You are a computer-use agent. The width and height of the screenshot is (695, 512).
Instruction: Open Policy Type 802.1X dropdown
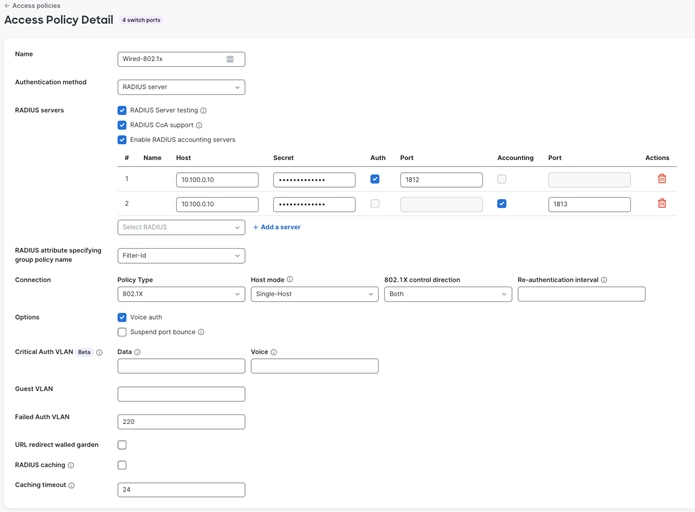(181, 294)
